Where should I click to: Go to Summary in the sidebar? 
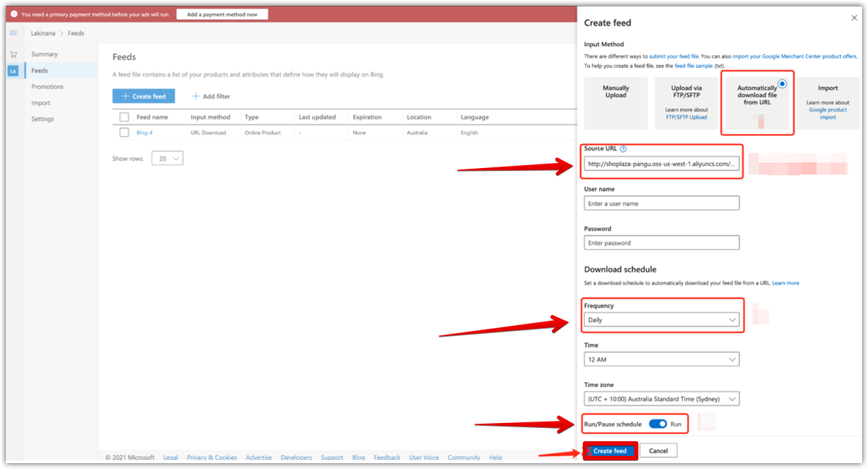tap(45, 54)
